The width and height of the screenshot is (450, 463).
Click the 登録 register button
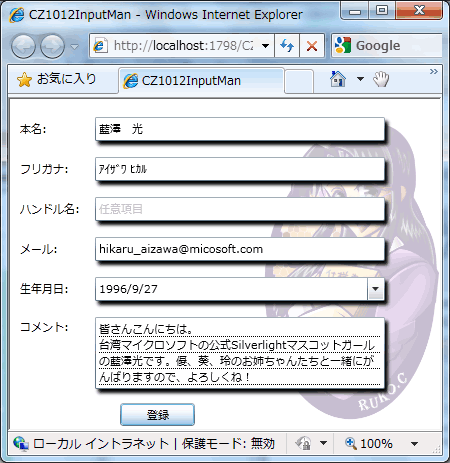click(x=157, y=415)
